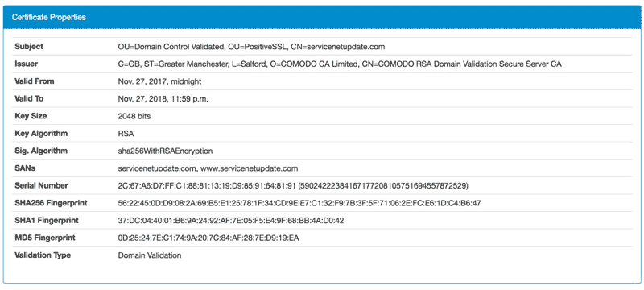Click the SANs value www.servicenetupdate.com
The image size is (644, 290).
[208, 168]
